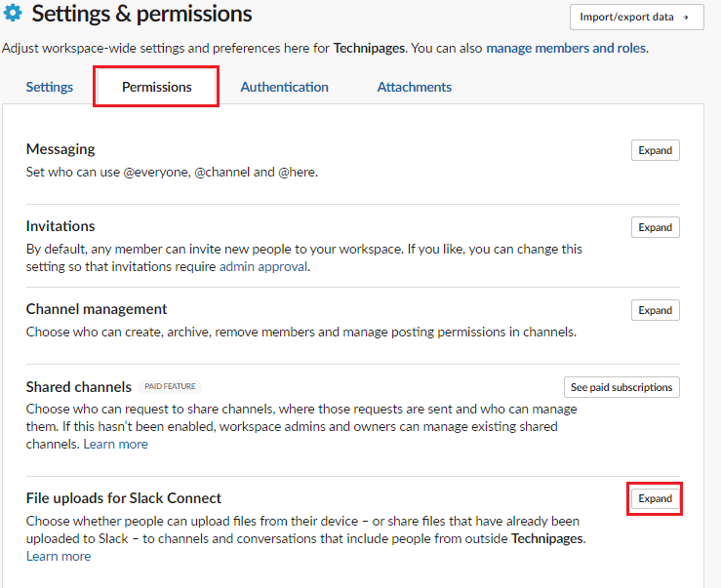Click the Settings & permissions page heading
The width and height of the screenshot is (721, 588).
coord(141,14)
